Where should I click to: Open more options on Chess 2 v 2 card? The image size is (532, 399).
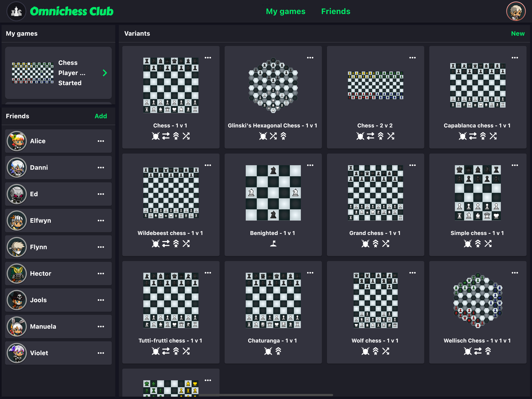click(412, 57)
